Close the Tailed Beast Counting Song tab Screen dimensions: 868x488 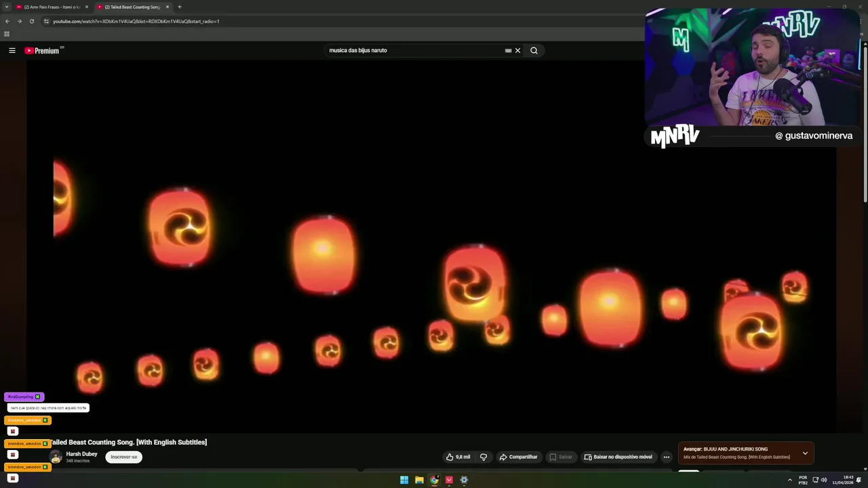click(x=167, y=7)
